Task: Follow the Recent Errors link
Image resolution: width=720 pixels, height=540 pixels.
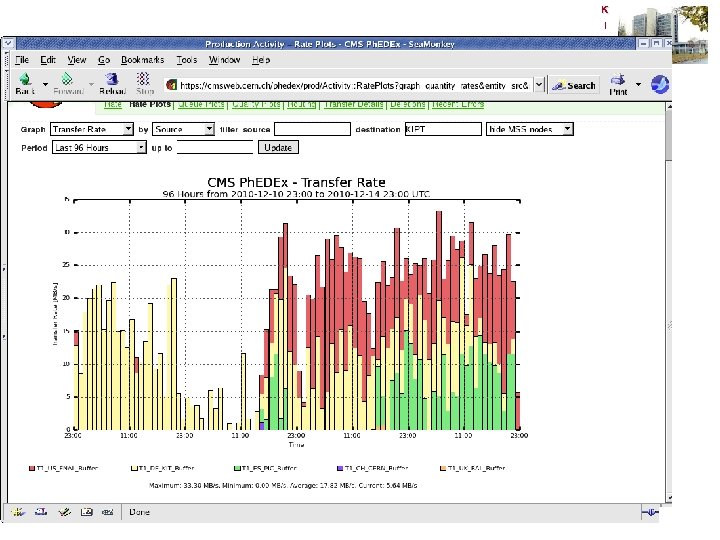Action: (x=458, y=104)
